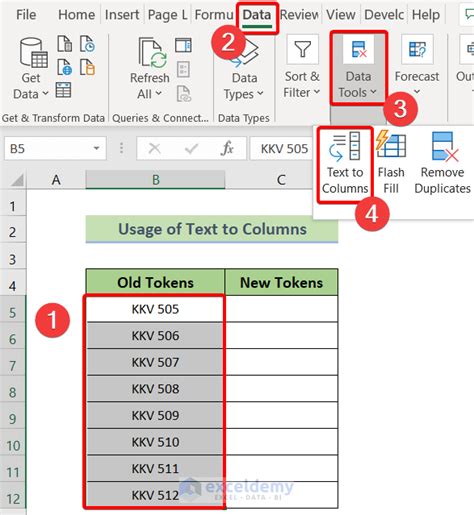
Task: Select cell containing KKV 512
Action: point(155,495)
